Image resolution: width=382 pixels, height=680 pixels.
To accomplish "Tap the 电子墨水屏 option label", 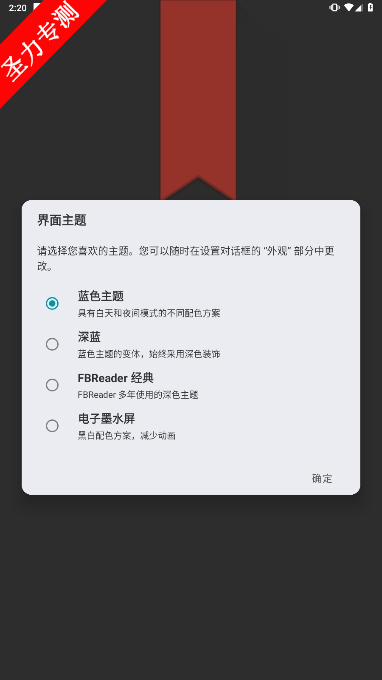I will (106, 418).
